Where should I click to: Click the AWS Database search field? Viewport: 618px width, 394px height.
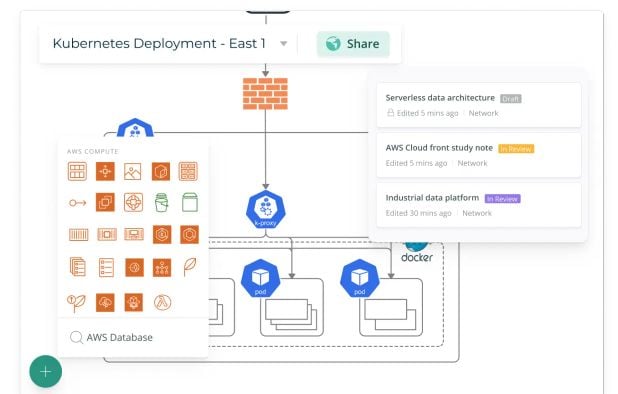(x=133, y=337)
